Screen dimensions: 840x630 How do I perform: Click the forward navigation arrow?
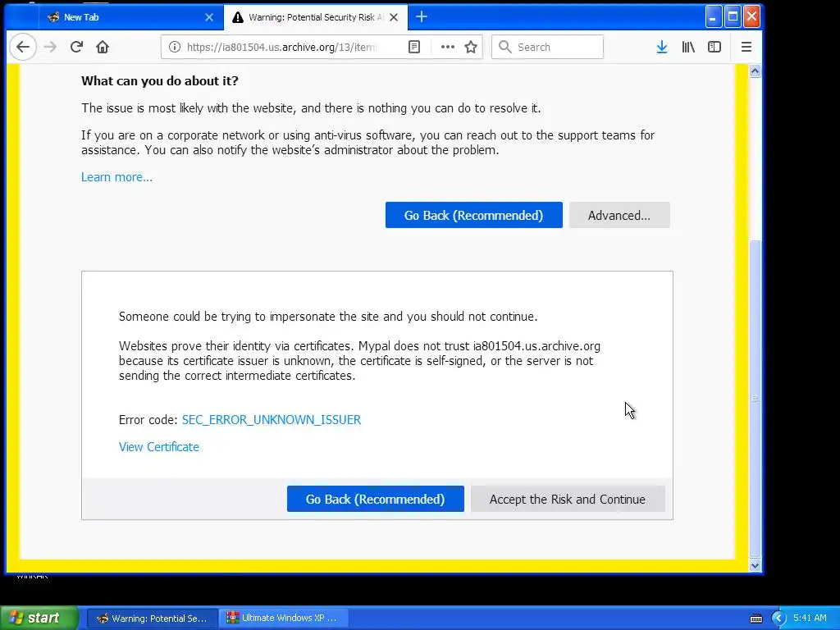(x=50, y=47)
